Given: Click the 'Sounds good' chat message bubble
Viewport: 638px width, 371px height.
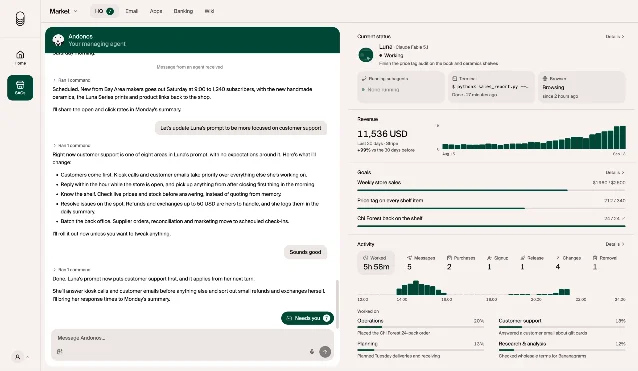Looking at the screenshot, I should 305,252.
